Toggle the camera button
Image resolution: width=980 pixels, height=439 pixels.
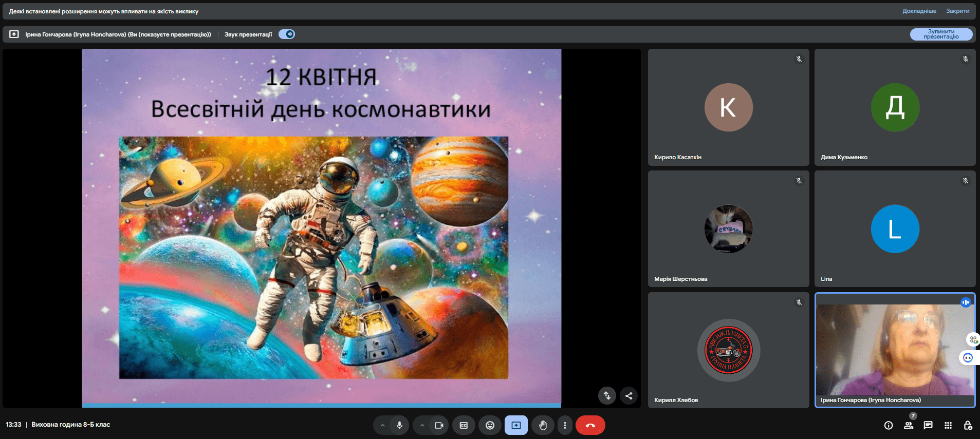(x=439, y=425)
